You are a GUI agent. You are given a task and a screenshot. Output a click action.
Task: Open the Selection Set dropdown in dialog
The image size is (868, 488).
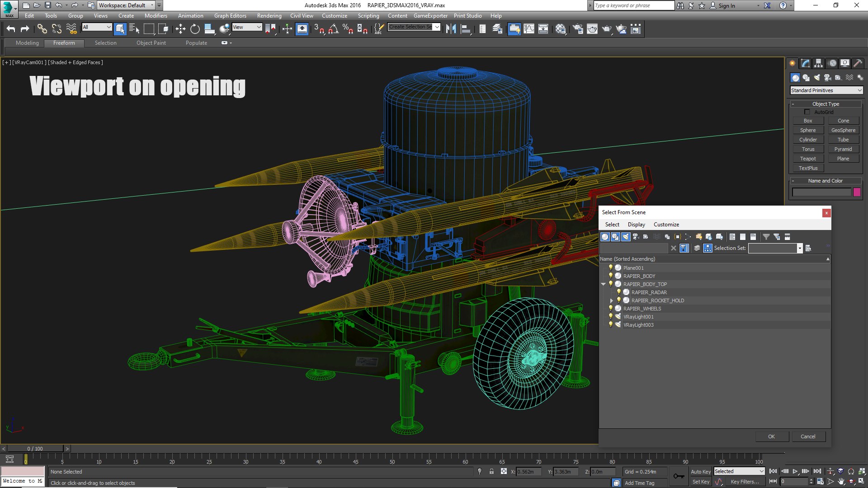click(799, 248)
